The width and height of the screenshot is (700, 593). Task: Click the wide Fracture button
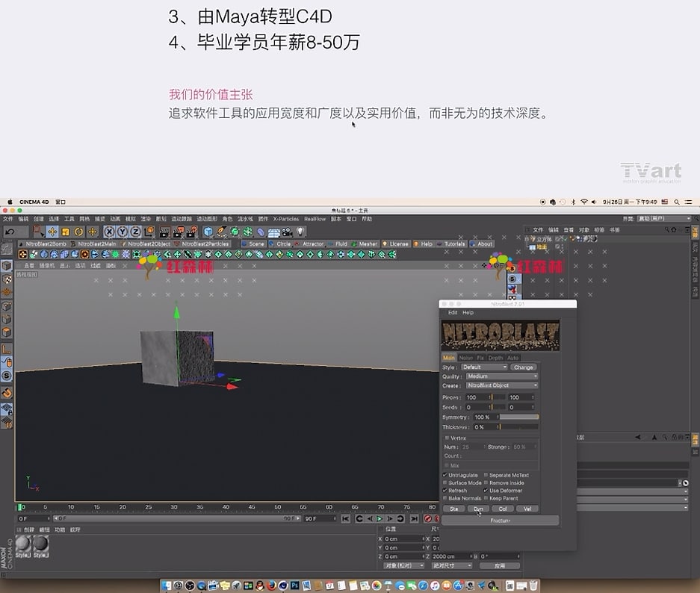[x=500, y=521]
